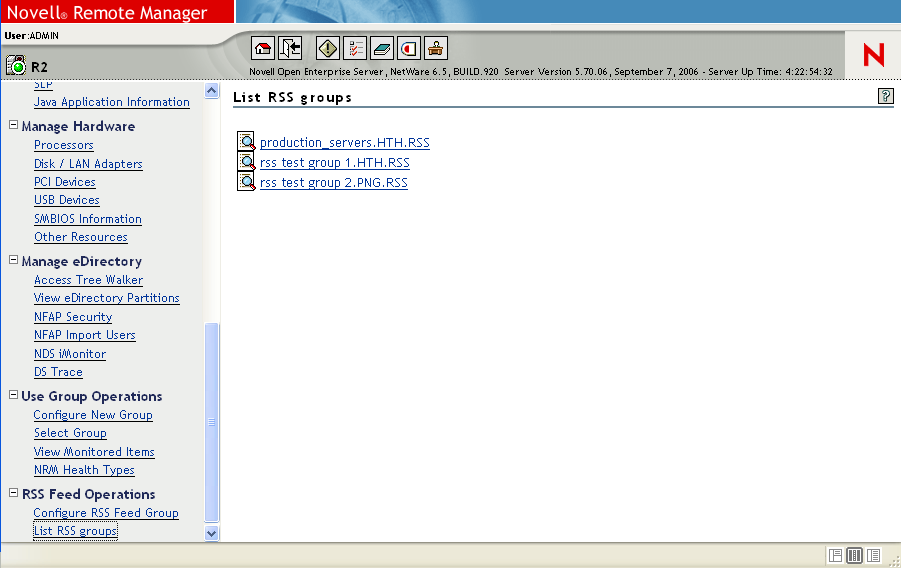Viewport: 901px width, 568px height.
Task: Click the first layout icon in status bar
Action: (x=835, y=555)
